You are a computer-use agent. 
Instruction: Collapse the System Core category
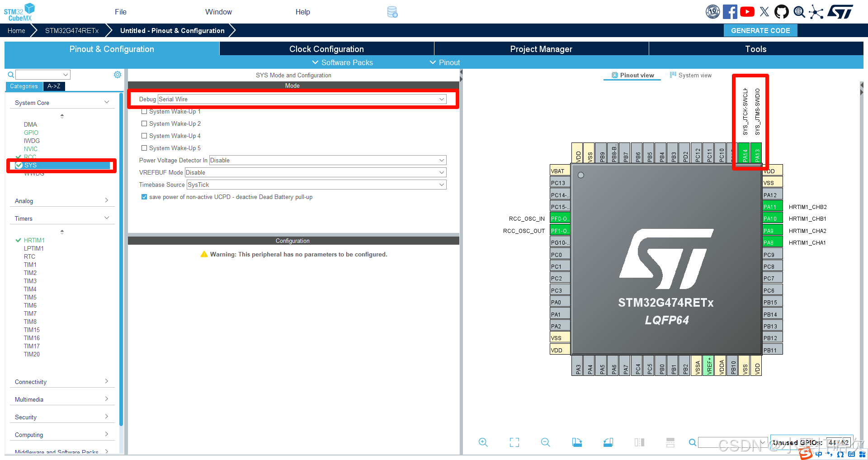pyautogui.click(x=62, y=103)
